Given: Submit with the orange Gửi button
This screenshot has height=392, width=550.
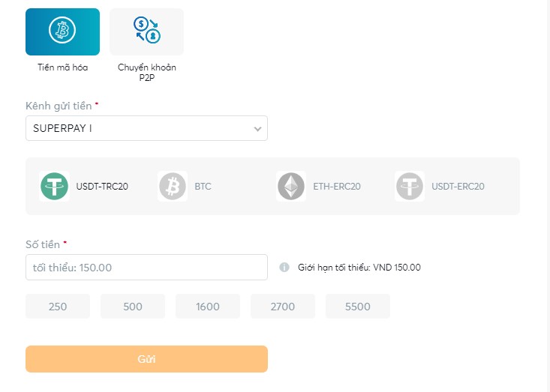Looking at the screenshot, I should point(146,359).
